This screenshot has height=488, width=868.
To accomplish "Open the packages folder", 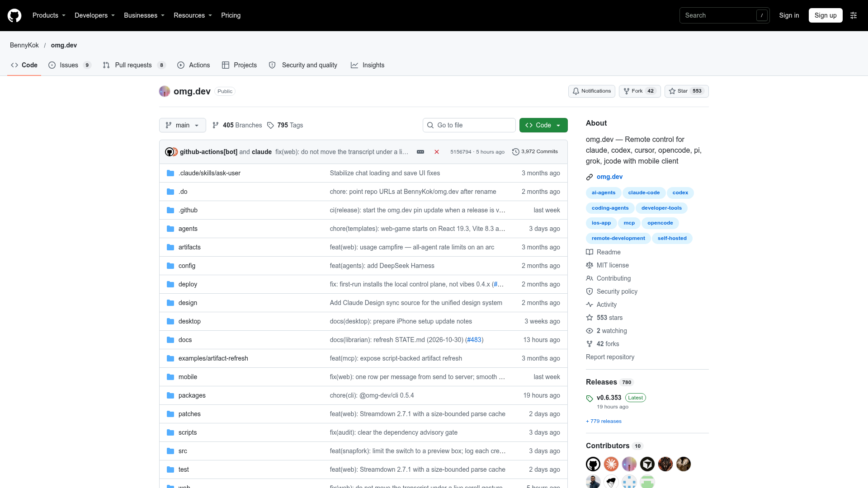I will [x=192, y=395].
